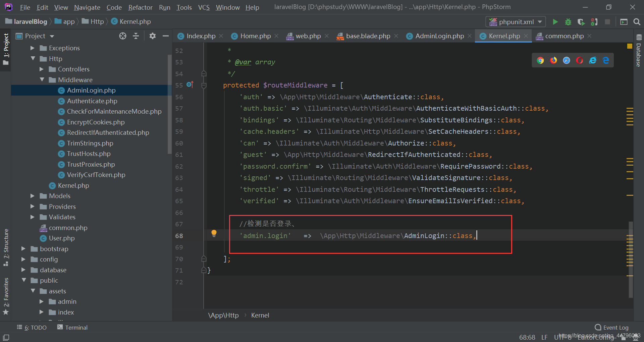Open the Event Log

[x=611, y=328]
